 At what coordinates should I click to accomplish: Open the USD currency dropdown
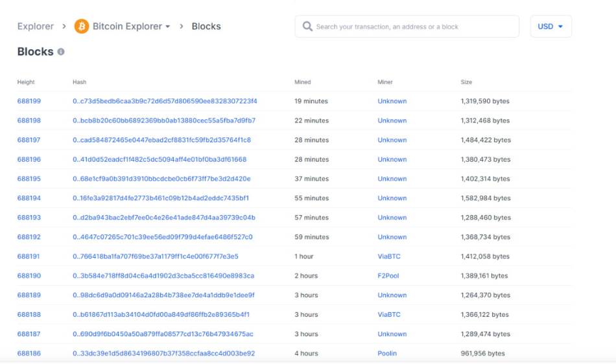point(551,27)
